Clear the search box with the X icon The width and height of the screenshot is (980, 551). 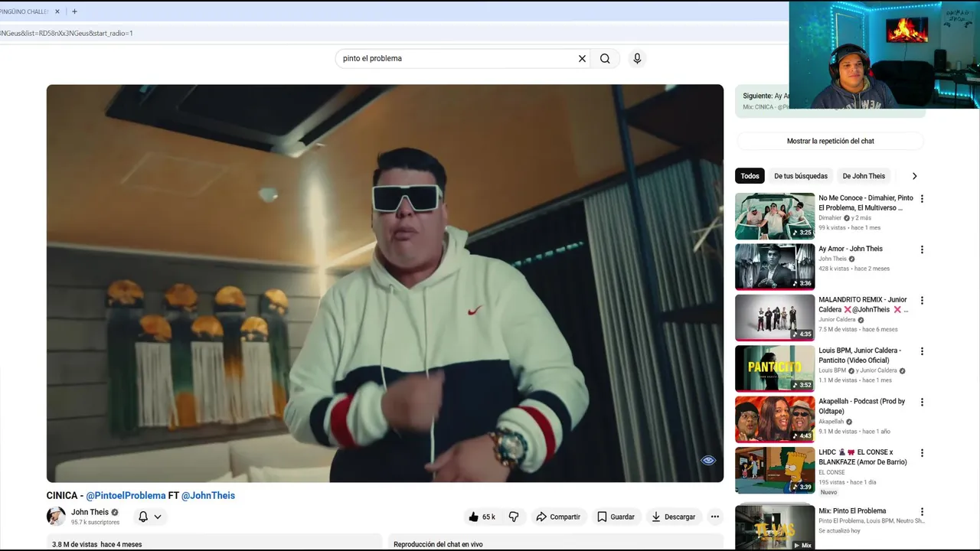[x=582, y=58]
